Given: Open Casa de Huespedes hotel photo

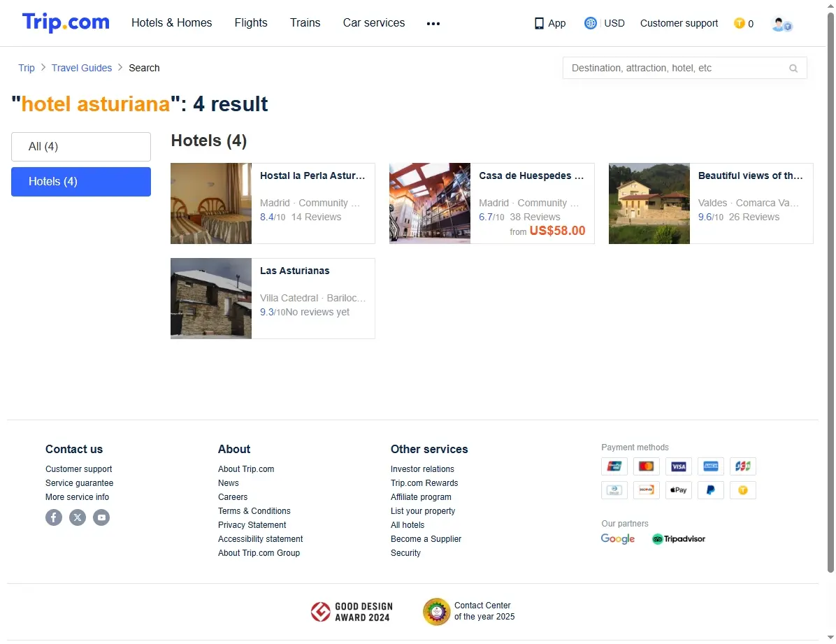Looking at the screenshot, I should 430,203.
